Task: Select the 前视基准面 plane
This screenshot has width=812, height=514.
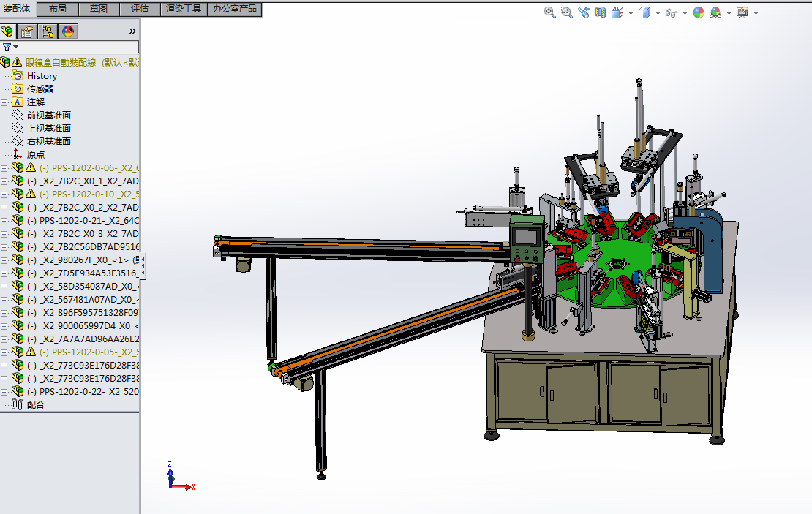Action: pos(49,115)
